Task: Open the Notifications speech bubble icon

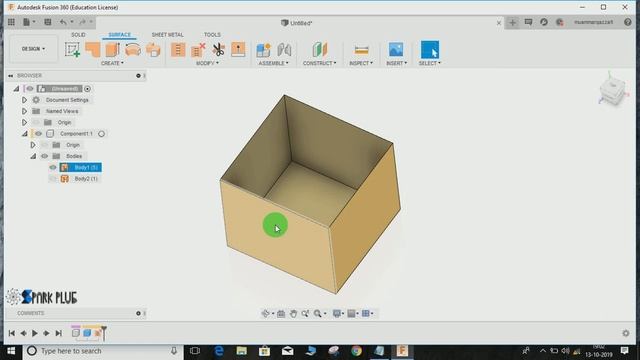Action: (528, 22)
